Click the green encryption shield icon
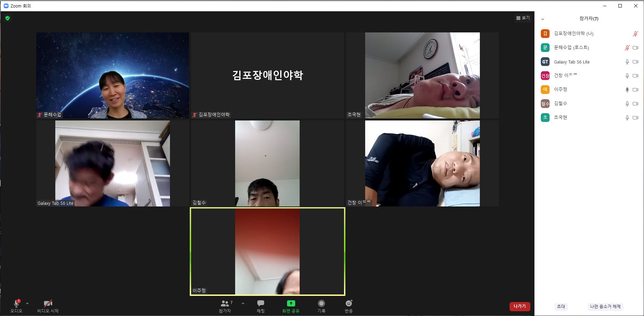This screenshot has height=316, width=644. pos(8,18)
